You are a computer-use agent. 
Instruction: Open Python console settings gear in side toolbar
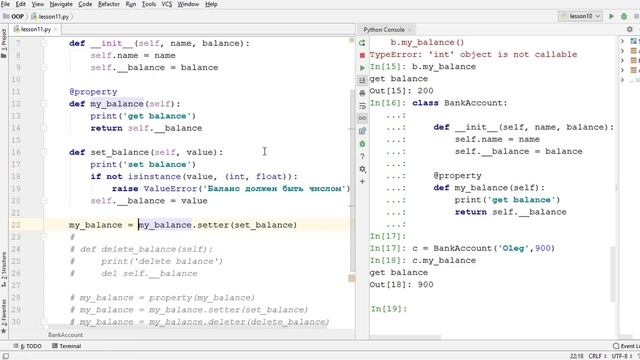[x=362, y=169]
